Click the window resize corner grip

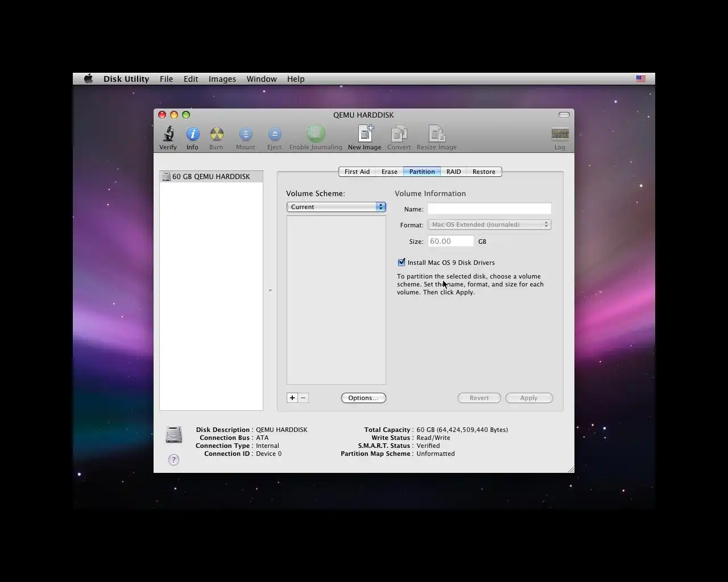(x=570, y=469)
